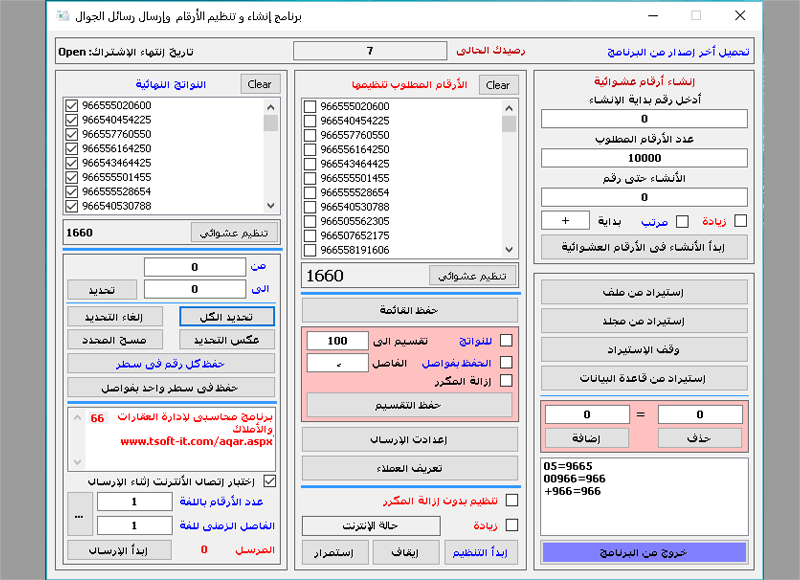
Task: Click the تحديد button next to the الى field
Action: tap(102, 290)
